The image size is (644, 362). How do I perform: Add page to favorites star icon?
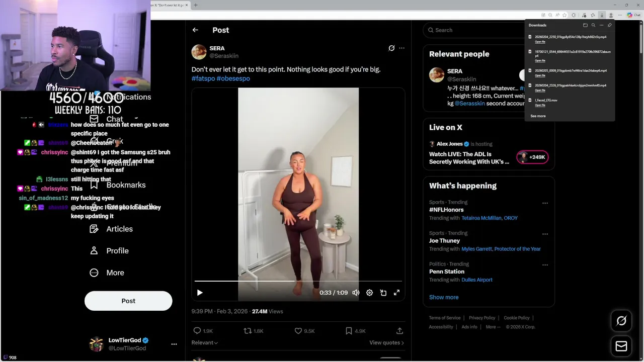565,15
